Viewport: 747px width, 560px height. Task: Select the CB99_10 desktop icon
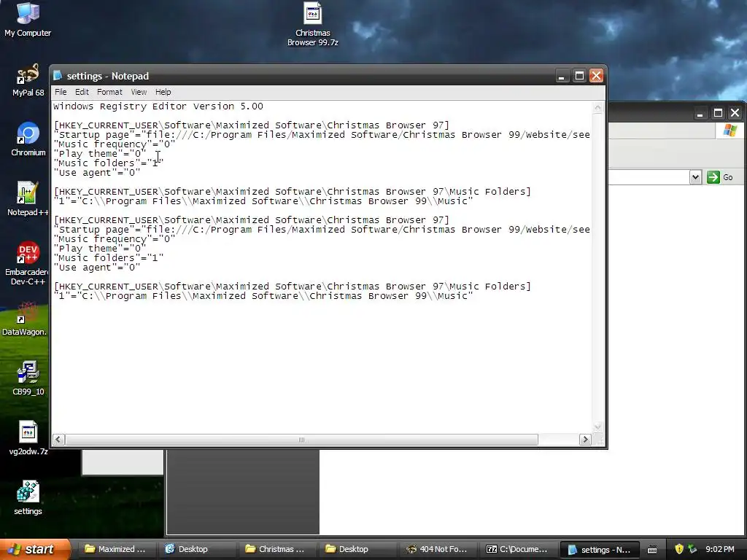pos(28,378)
